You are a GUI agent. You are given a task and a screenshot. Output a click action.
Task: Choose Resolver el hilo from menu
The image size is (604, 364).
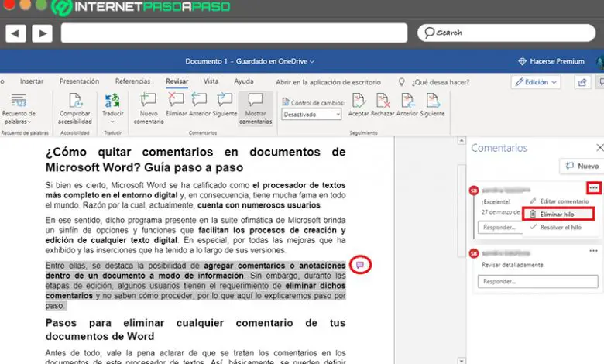[555, 227]
